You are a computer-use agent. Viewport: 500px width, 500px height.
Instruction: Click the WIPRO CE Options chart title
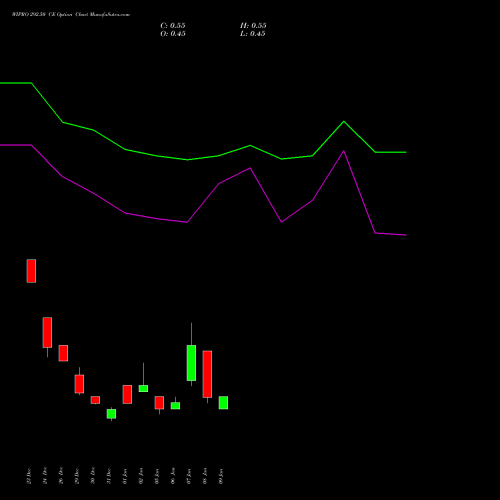coord(71,15)
